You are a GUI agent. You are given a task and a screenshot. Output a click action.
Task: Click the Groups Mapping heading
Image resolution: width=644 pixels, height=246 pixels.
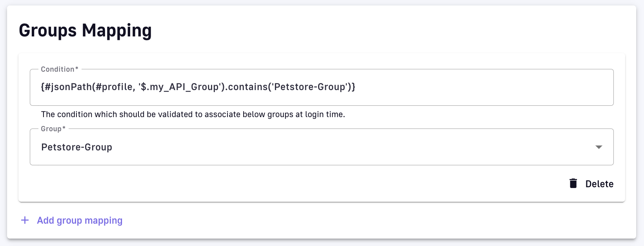85,30
